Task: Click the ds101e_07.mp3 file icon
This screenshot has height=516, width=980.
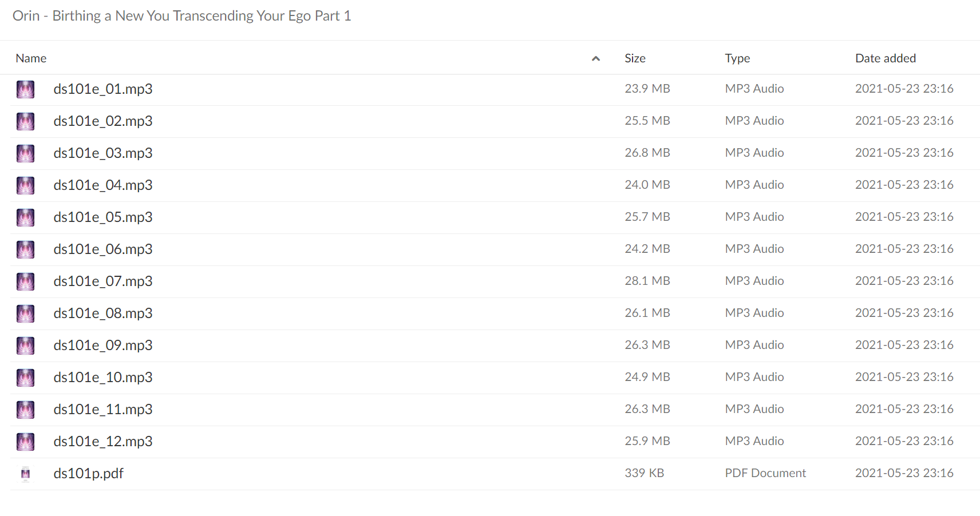Action: (25, 281)
